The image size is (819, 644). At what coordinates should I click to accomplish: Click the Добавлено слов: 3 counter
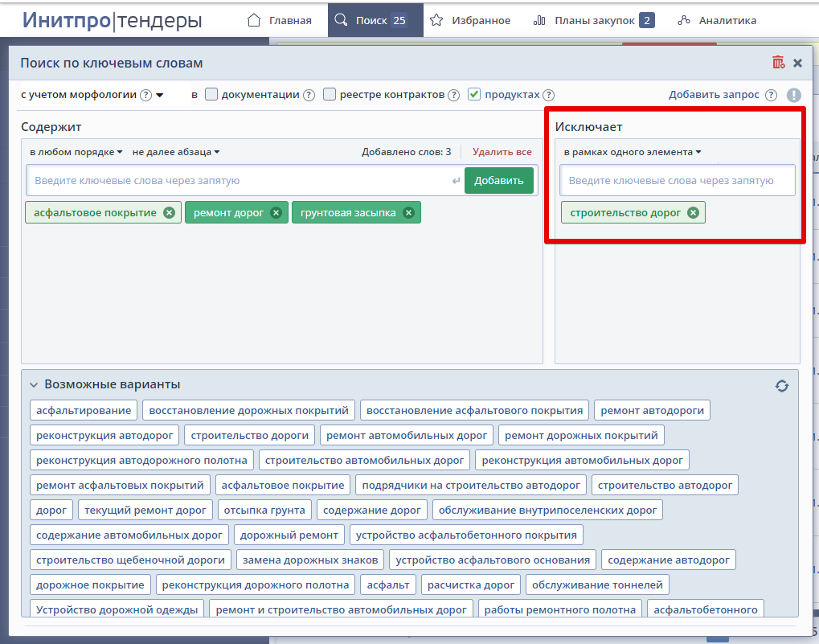point(407,152)
